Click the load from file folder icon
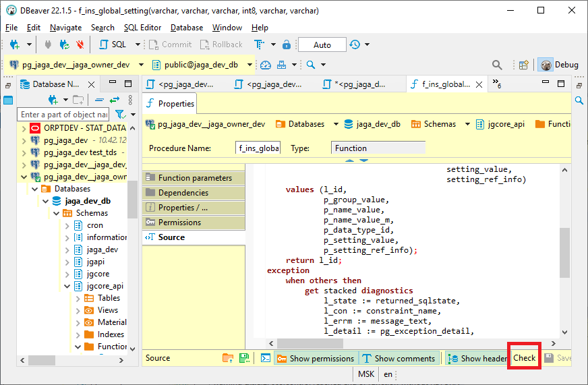 point(229,358)
